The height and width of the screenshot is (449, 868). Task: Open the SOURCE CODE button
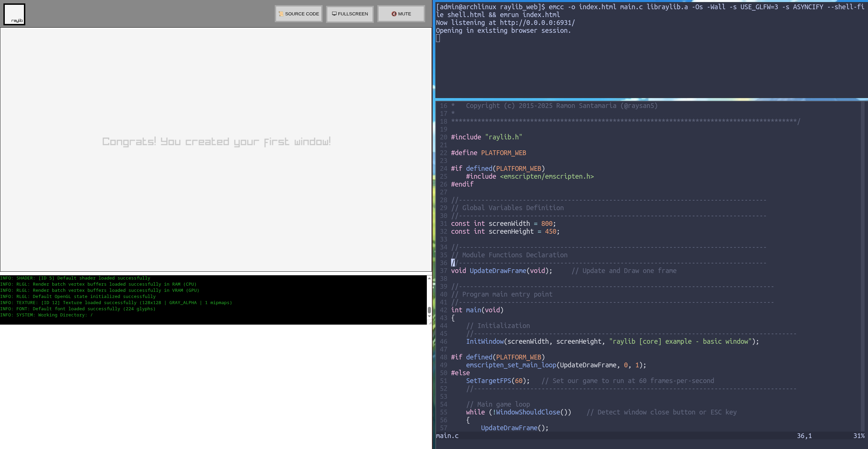click(299, 14)
